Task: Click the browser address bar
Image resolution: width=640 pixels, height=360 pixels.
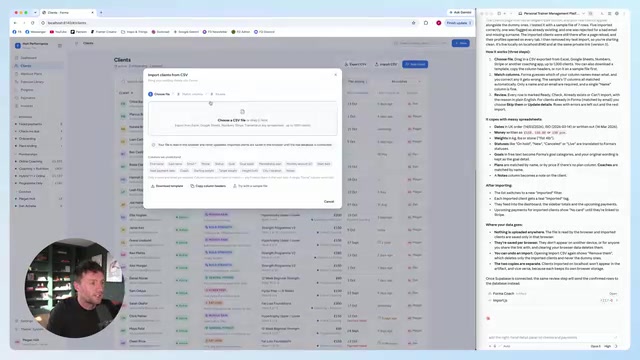Action: point(229,23)
